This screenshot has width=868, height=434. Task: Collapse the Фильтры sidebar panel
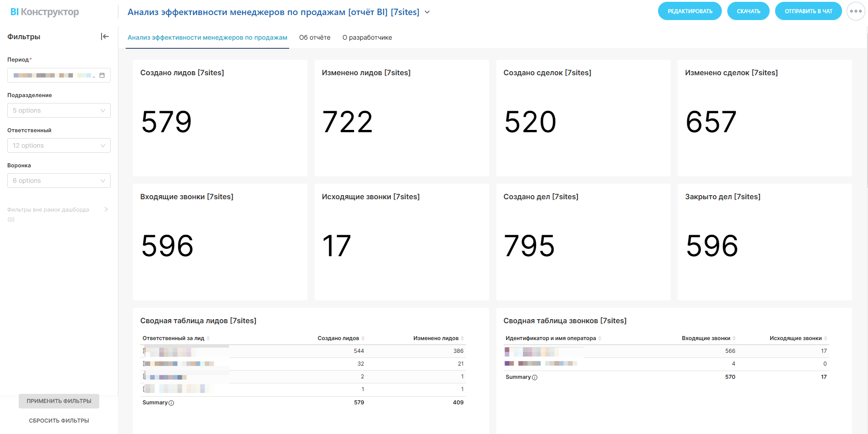(x=105, y=36)
